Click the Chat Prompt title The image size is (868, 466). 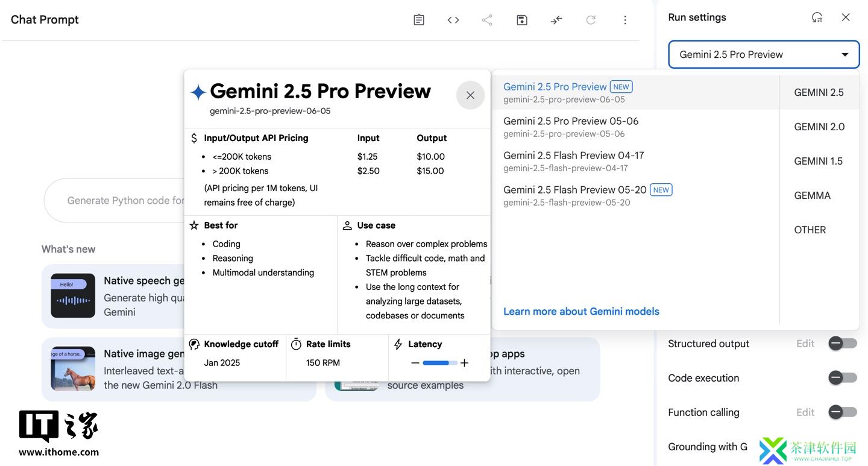[45, 20]
